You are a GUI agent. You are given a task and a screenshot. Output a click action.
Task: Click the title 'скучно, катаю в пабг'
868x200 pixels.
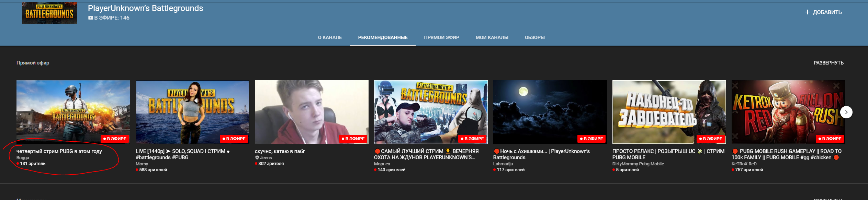280,151
